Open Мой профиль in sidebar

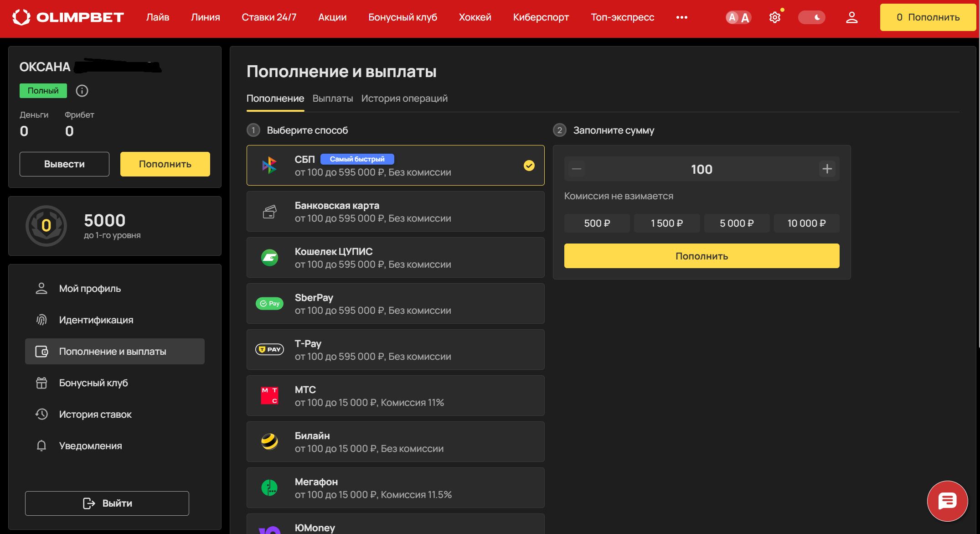[115, 289]
